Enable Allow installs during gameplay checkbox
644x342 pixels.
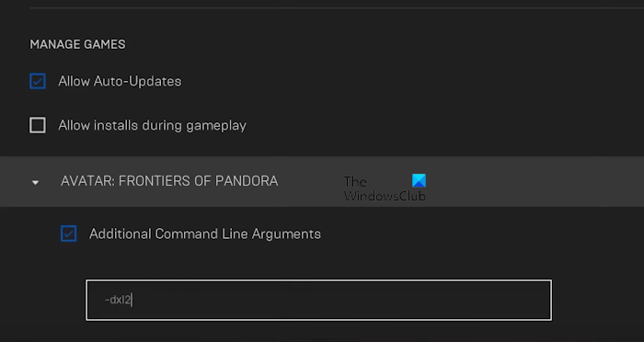click(x=38, y=125)
